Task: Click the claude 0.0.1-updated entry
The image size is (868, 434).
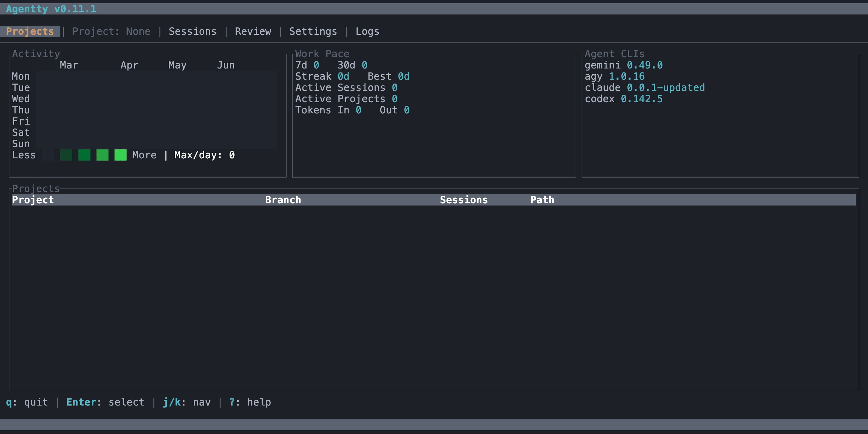Action: (x=644, y=88)
